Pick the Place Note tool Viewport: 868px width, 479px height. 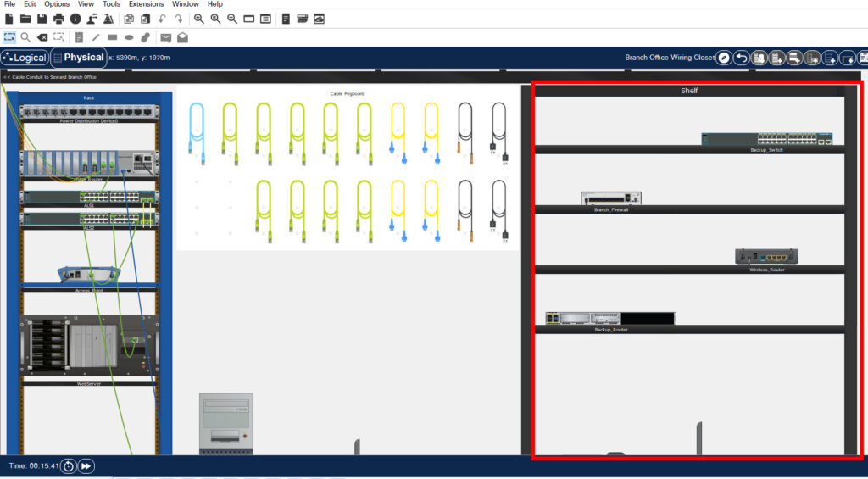pos(79,37)
